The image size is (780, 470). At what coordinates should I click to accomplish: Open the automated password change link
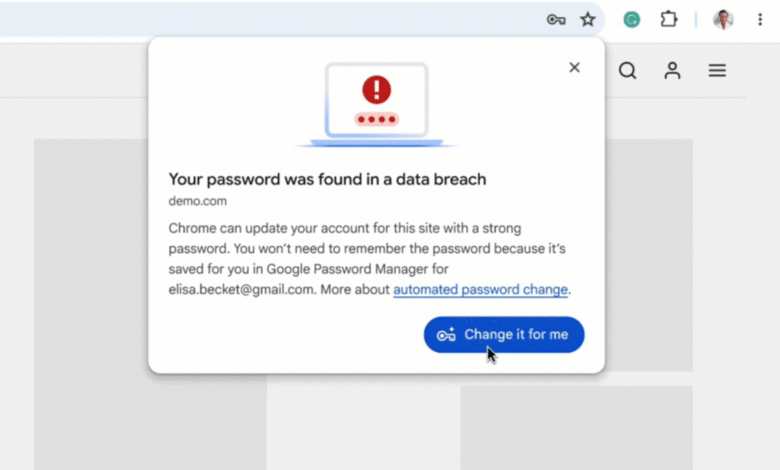[481, 290]
